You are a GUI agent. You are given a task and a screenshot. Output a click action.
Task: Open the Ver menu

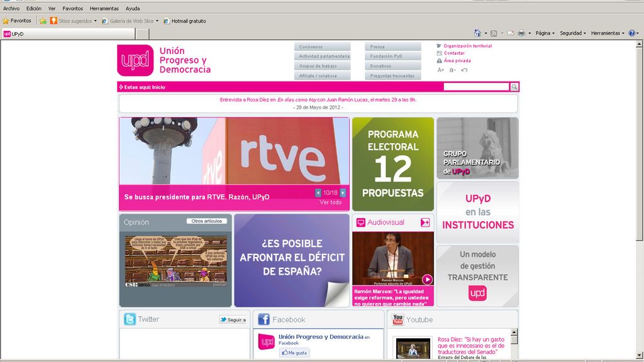[52, 8]
